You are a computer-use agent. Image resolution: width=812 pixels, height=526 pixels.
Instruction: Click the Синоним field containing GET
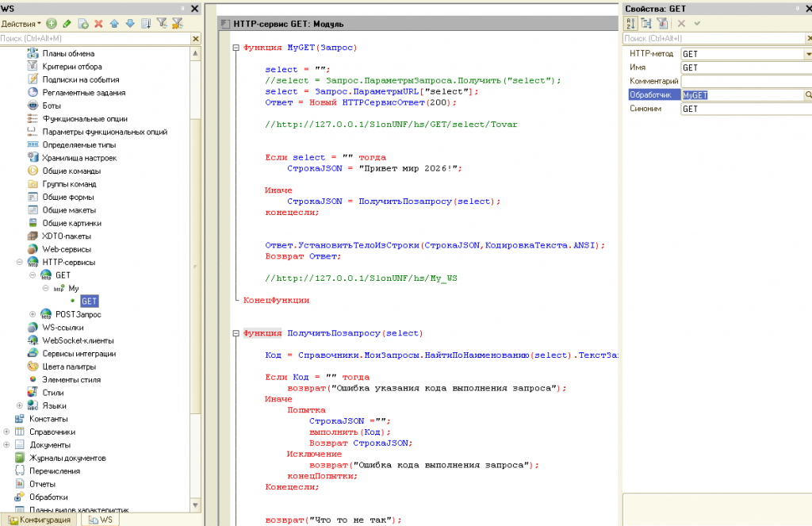click(745, 109)
